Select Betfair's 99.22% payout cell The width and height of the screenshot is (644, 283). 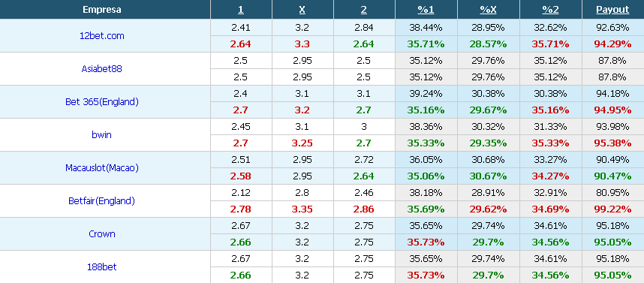[612, 209]
